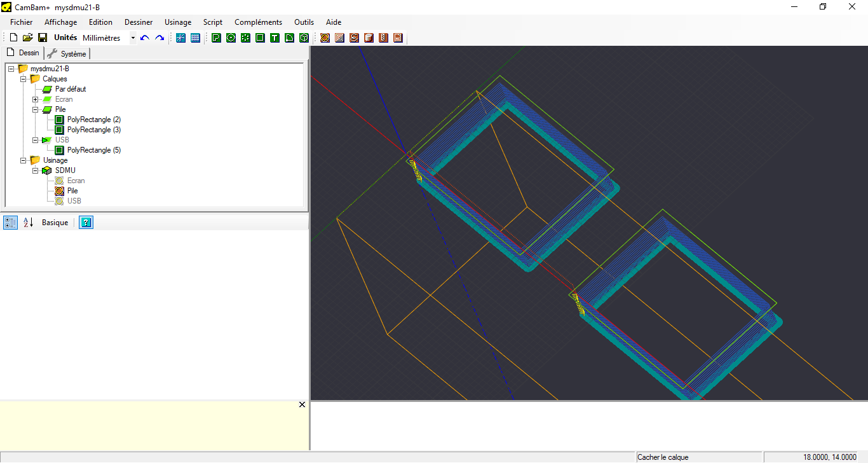Open the Affichage menu
This screenshot has width=868, height=463.
[x=61, y=22]
